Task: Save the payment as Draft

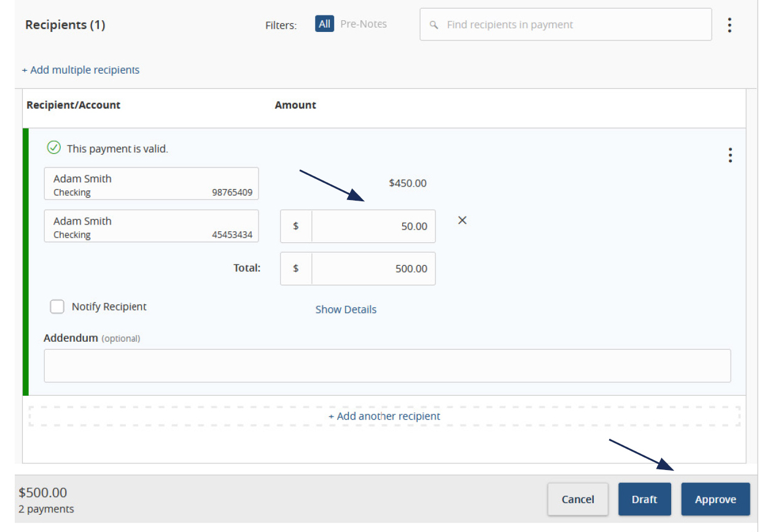Action: tap(645, 499)
